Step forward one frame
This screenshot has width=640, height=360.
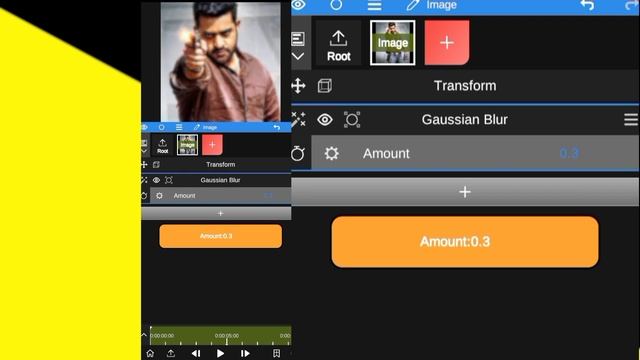pos(245,353)
